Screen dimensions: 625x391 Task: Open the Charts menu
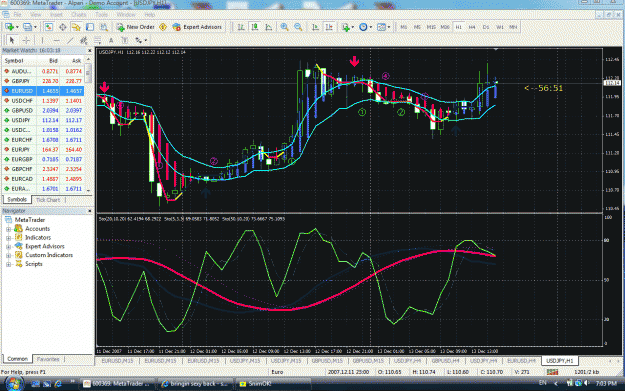(79, 15)
